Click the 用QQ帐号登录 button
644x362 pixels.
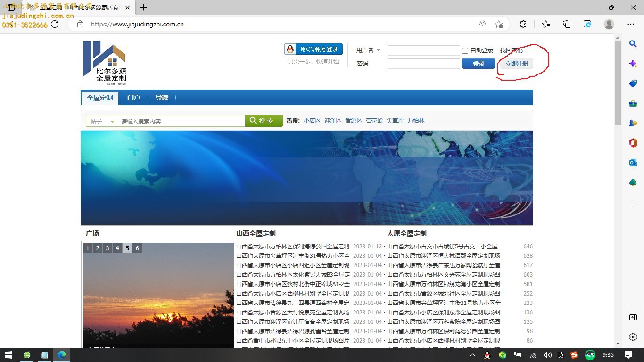pos(314,49)
